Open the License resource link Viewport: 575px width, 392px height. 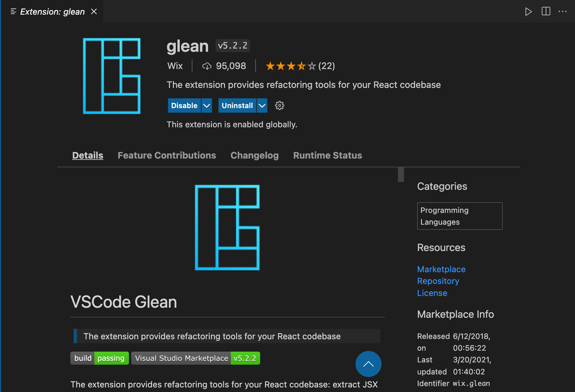point(432,293)
